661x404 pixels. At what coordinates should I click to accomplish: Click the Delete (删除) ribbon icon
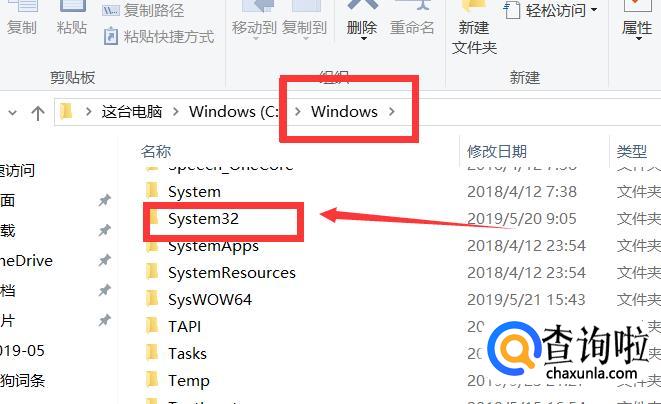click(362, 5)
